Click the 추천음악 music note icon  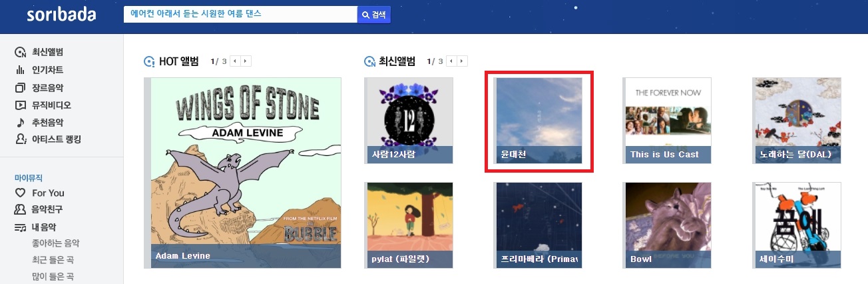coord(20,122)
